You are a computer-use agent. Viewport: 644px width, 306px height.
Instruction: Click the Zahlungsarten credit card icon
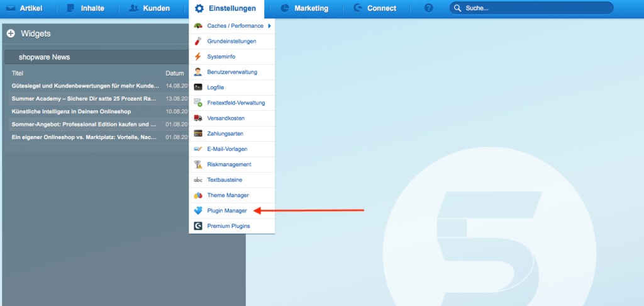[x=198, y=133]
